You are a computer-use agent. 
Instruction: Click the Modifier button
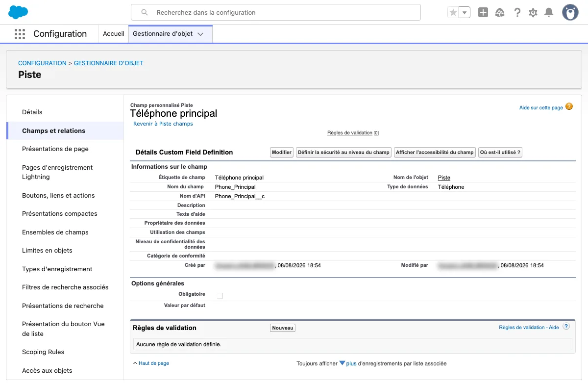point(282,153)
